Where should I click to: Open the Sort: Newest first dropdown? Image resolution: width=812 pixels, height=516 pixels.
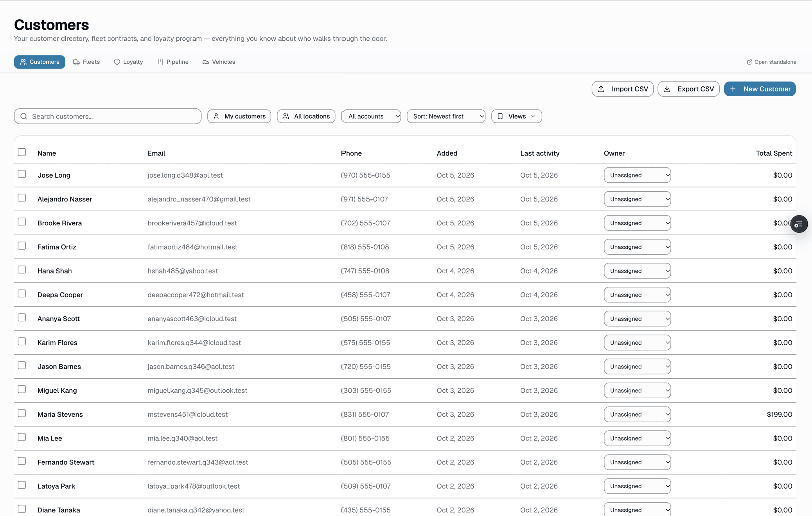(x=446, y=116)
